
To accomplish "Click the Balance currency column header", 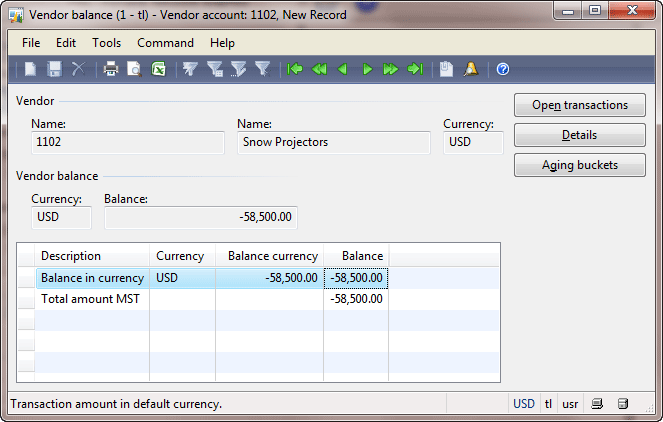I will tap(269, 256).
